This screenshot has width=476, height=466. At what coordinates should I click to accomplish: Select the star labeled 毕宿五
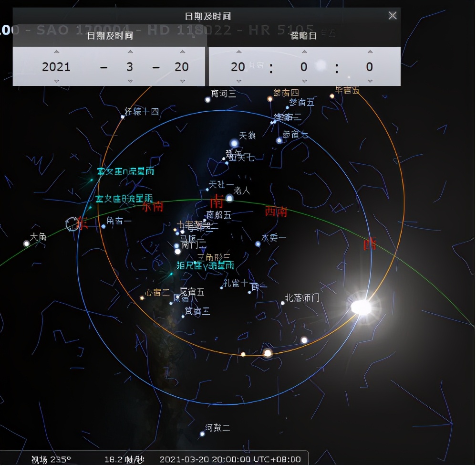[332, 96]
